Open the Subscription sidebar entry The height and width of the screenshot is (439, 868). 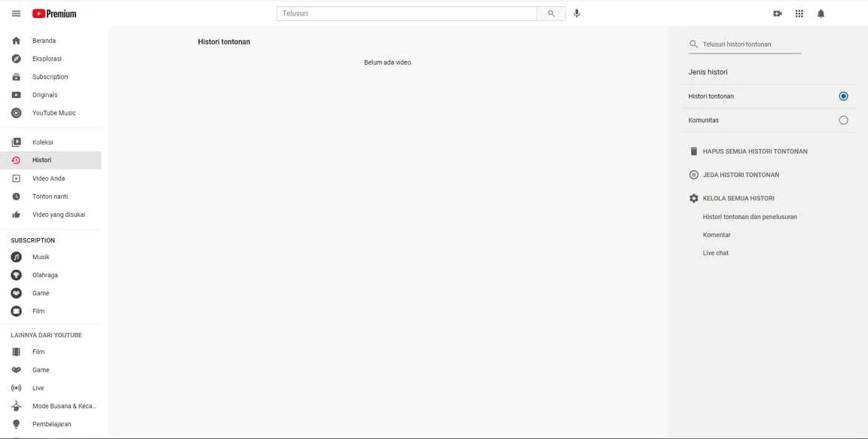click(50, 77)
